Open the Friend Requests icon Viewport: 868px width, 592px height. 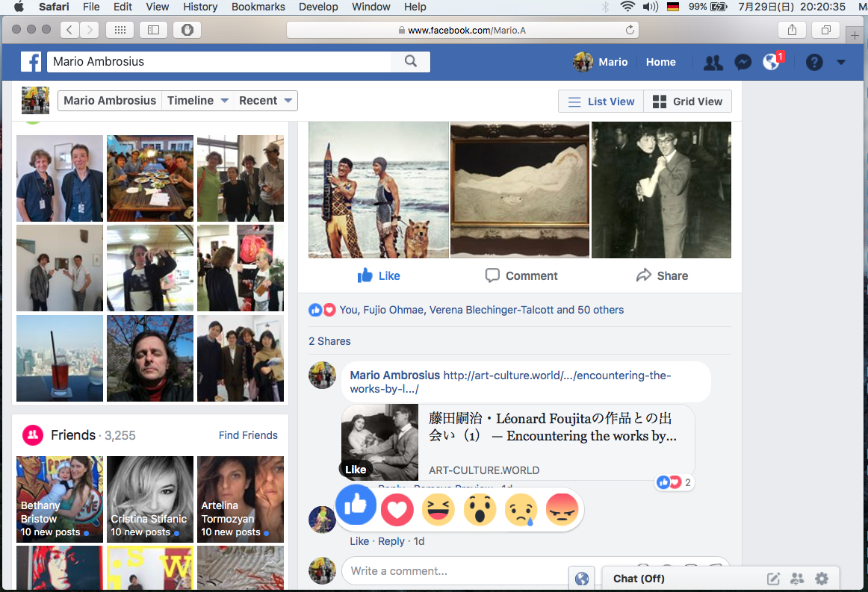click(x=713, y=63)
